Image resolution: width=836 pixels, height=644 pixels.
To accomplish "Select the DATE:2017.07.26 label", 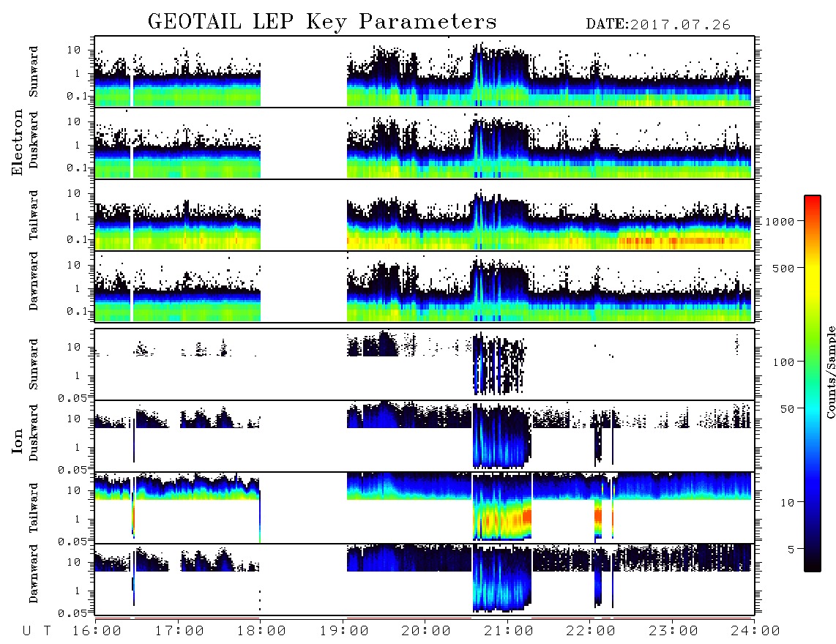I will [x=658, y=25].
